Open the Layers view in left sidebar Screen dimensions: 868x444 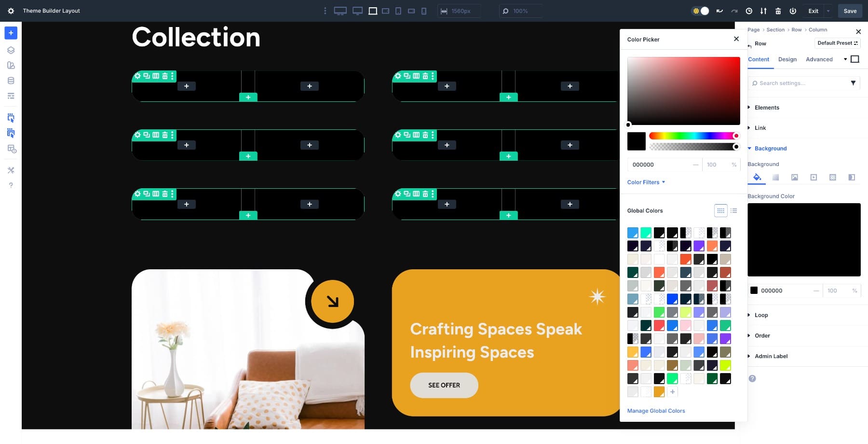pyautogui.click(x=11, y=50)
